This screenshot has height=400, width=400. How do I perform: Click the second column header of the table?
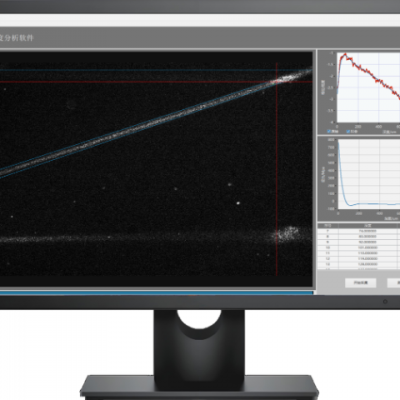[368, 225]
